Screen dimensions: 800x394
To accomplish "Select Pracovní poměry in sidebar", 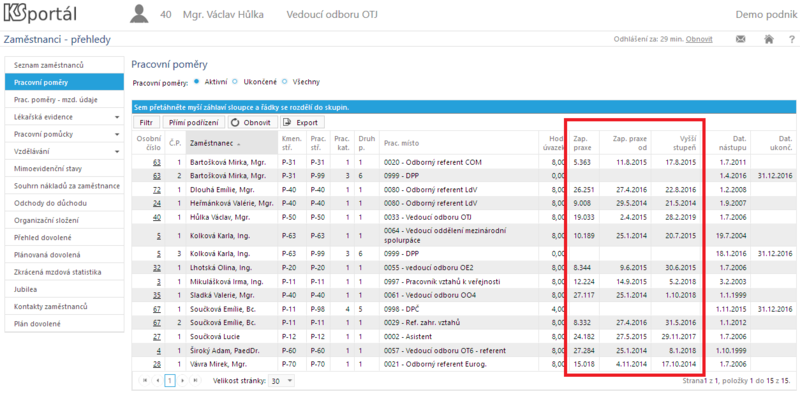I will point(64,82).
